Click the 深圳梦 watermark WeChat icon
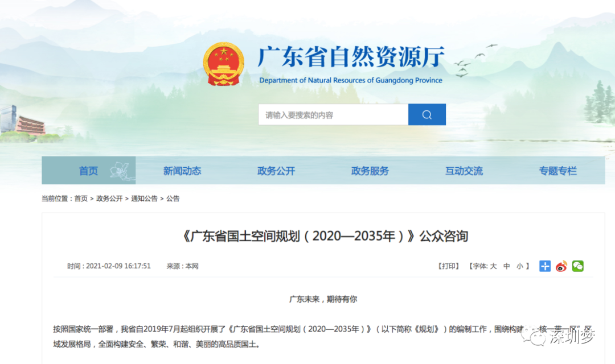Screen dimensions: 615x364 536,339
